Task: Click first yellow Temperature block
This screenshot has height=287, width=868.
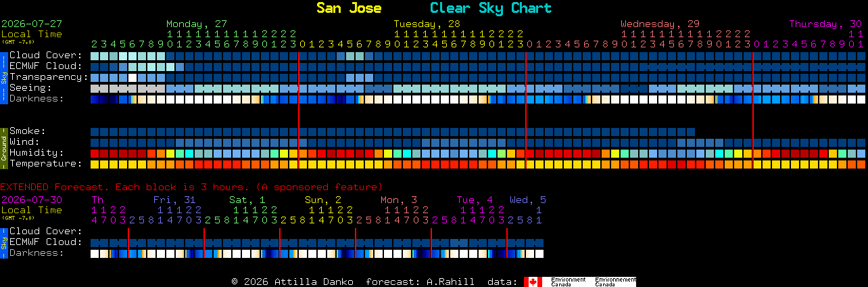Action: 95,164
